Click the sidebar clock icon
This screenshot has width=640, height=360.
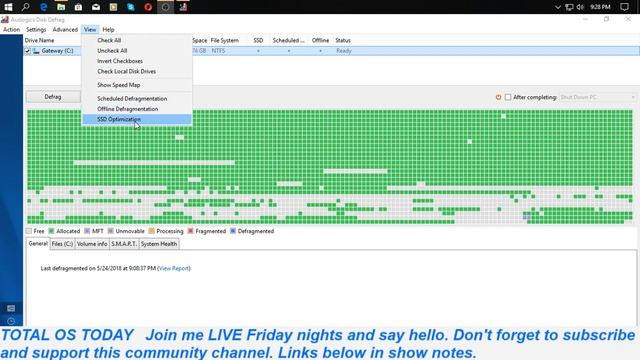11,321
